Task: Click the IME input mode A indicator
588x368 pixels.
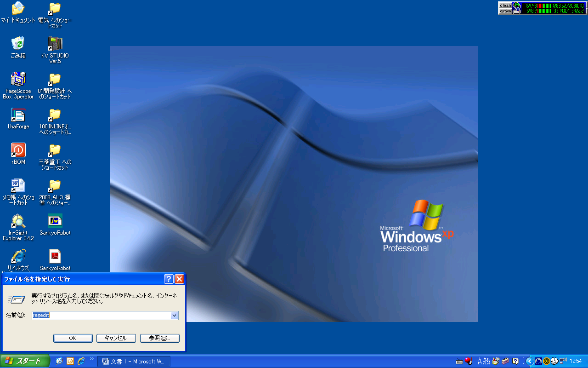Action: pos(481,362)
